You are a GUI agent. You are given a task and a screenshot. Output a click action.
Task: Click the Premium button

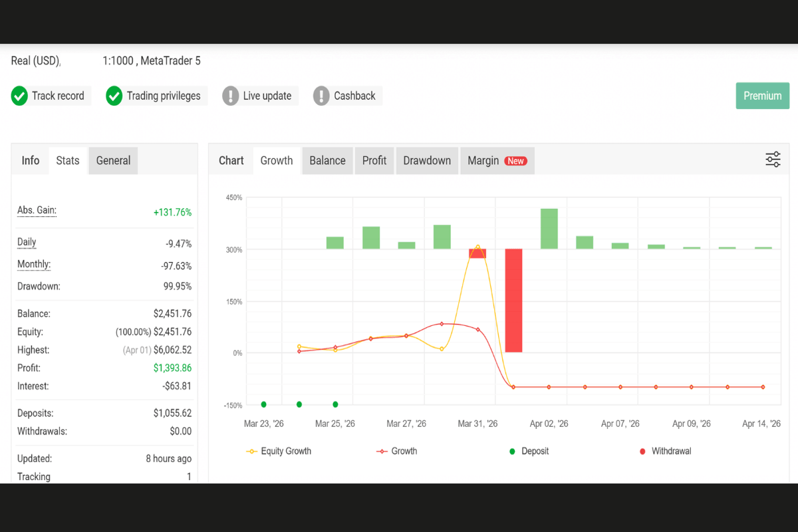coord(763,96)
